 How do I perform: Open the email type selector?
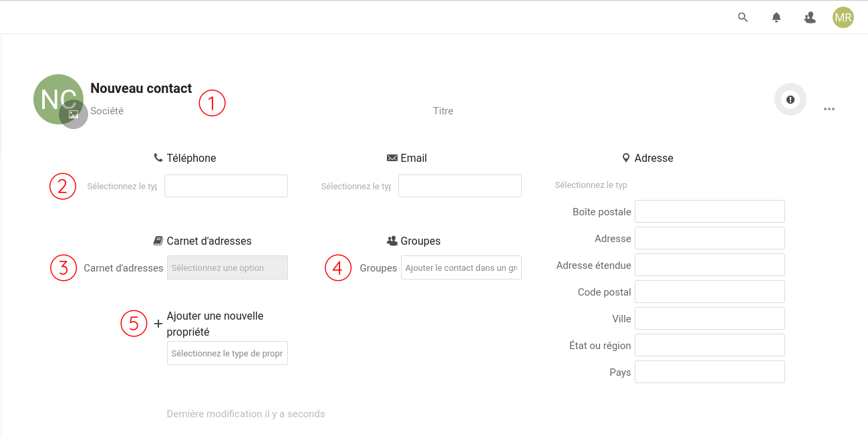coord(356,187)
